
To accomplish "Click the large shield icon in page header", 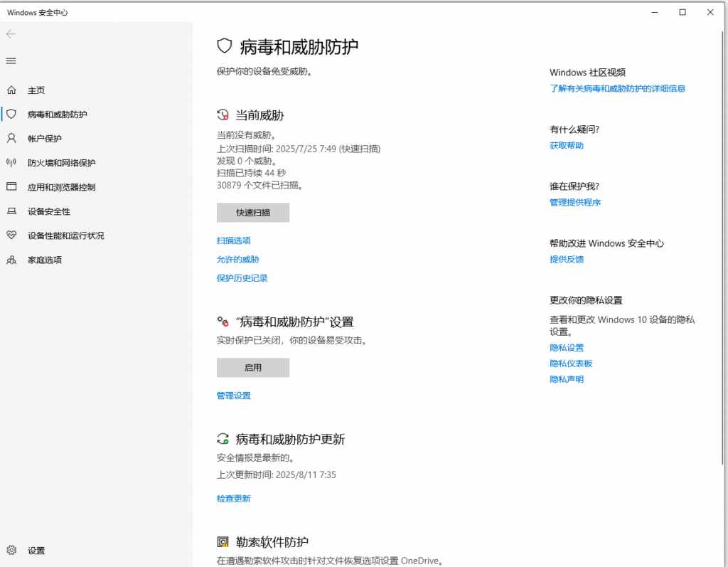I will 225,46.
